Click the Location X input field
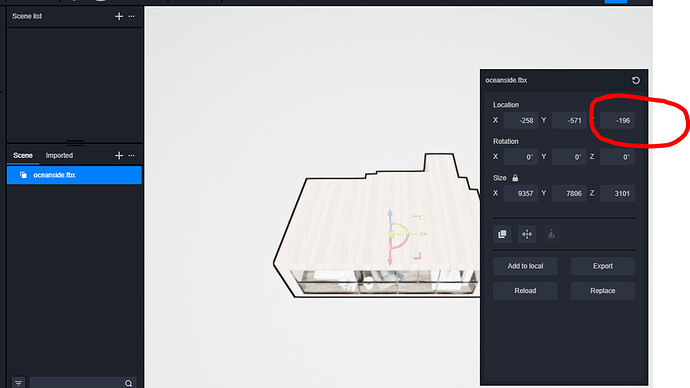Viewport: 690px width, 388px height. [x=520, y=120]
